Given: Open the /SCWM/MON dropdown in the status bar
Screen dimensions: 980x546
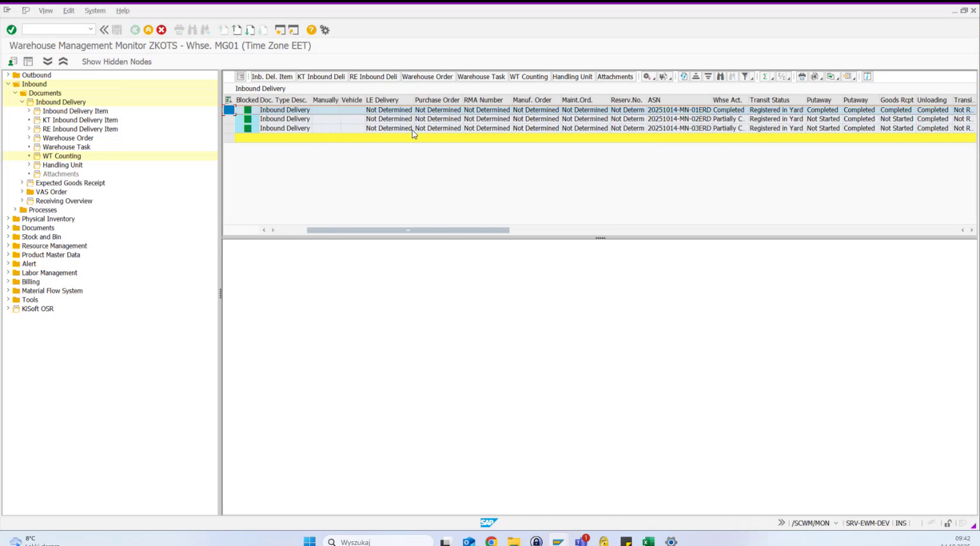Looking at the screenshot, I should point(836,523).
